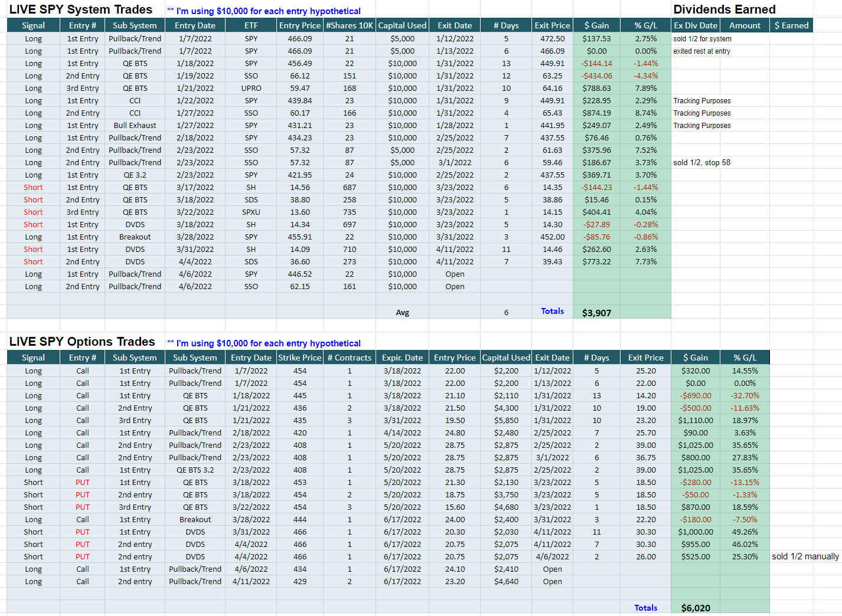The image size is (842, 616).
Task: Select the QE BTS 3.2 options cell
Action: (x=195, y=470)
